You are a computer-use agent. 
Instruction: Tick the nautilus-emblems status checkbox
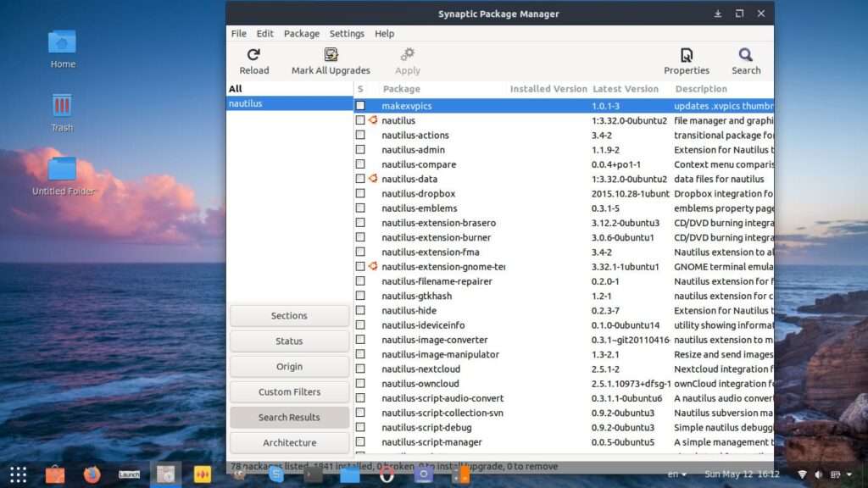pyautogui.click(x=360, y=208)
